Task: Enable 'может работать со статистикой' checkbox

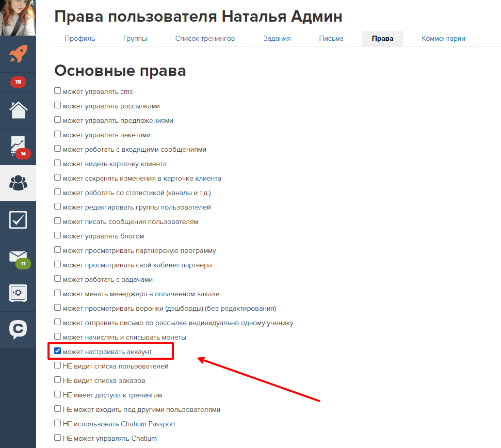Action: [x=57, y=191]
